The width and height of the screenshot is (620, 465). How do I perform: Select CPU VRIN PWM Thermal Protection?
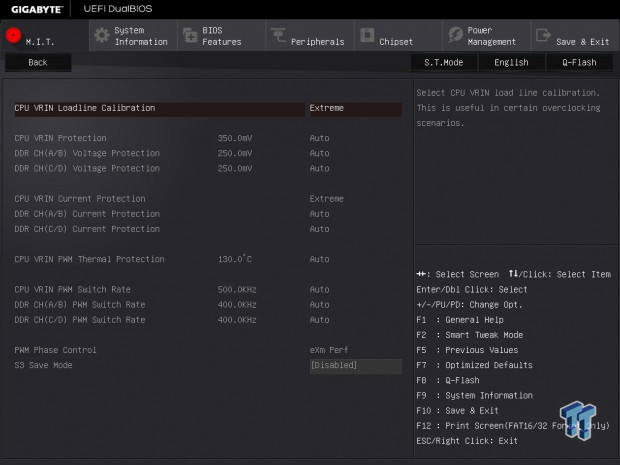89,259
